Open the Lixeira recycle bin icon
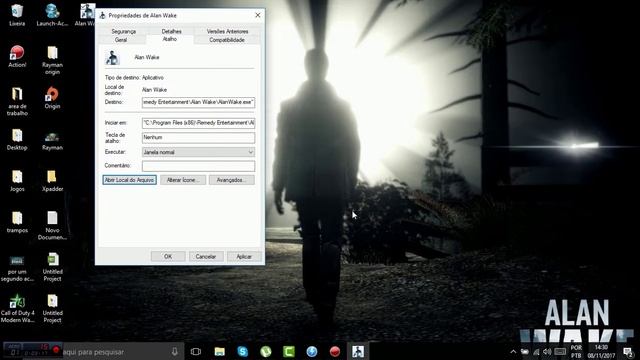This screenshot has height=360, width=640. (x=17, y=15)
